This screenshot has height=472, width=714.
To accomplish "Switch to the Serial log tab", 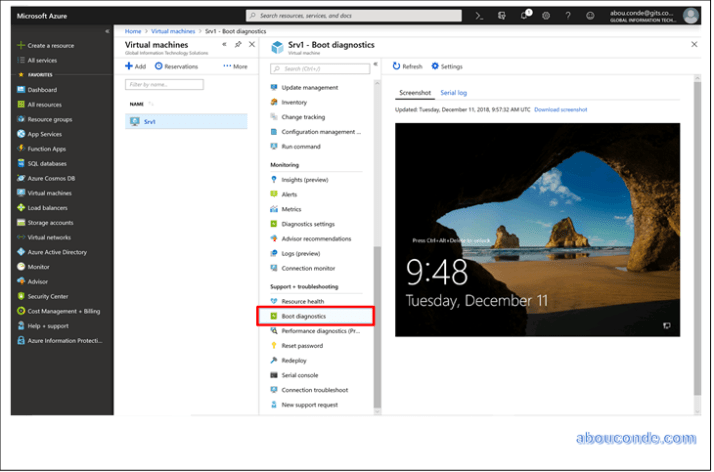I will 453,92.
